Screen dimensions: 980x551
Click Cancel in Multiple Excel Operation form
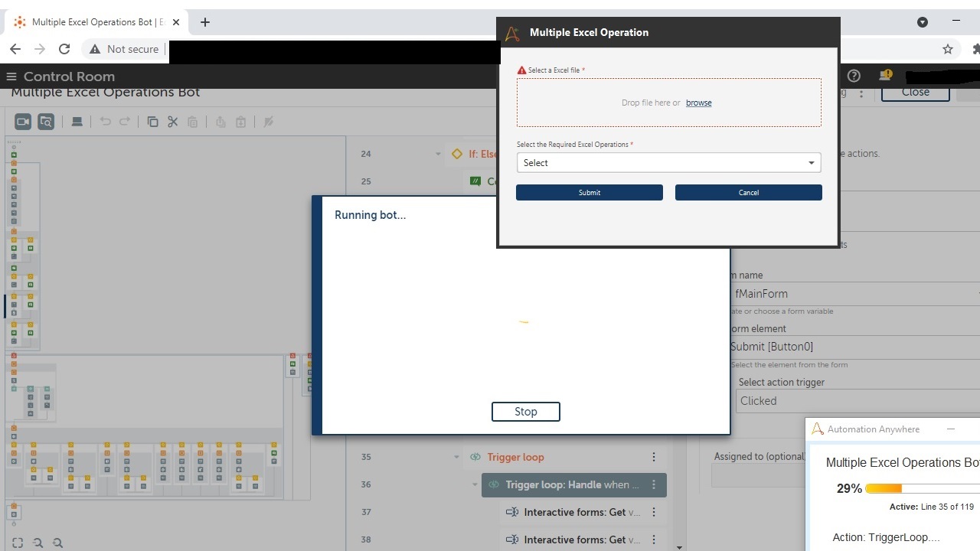pyautogui.click(x=749, y=193)
